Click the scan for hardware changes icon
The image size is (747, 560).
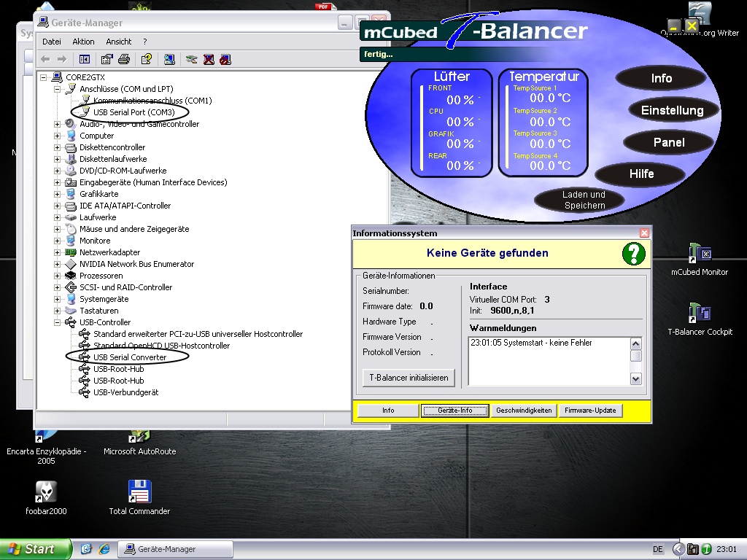[x=169, y=59]
